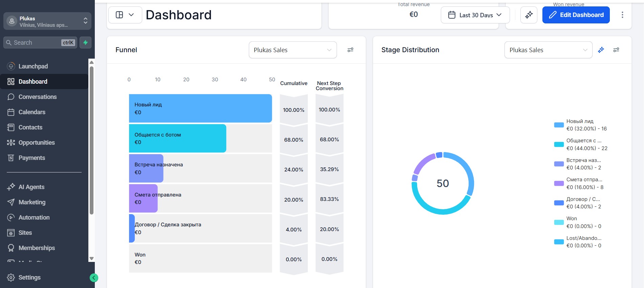This screenshot has height=288, width=644.
Task: Toggle Won legend entry in Stage Distribution
Action: pyautogui.click(x=578, y=222)
